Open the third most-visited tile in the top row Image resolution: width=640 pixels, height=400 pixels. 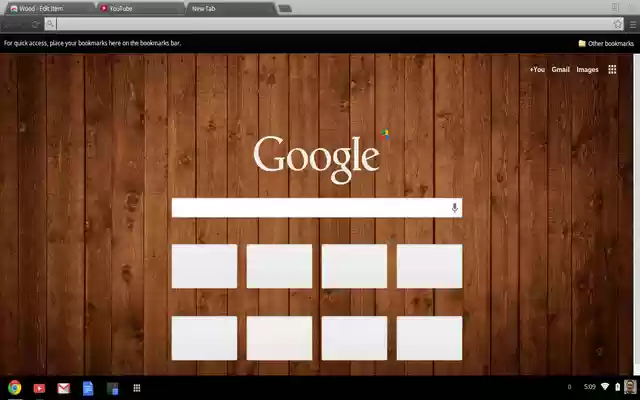[x=354, y=266]
